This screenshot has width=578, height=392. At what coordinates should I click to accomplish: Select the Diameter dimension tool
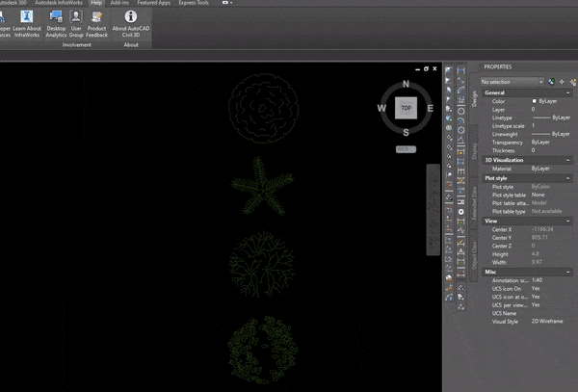point(460,130)
